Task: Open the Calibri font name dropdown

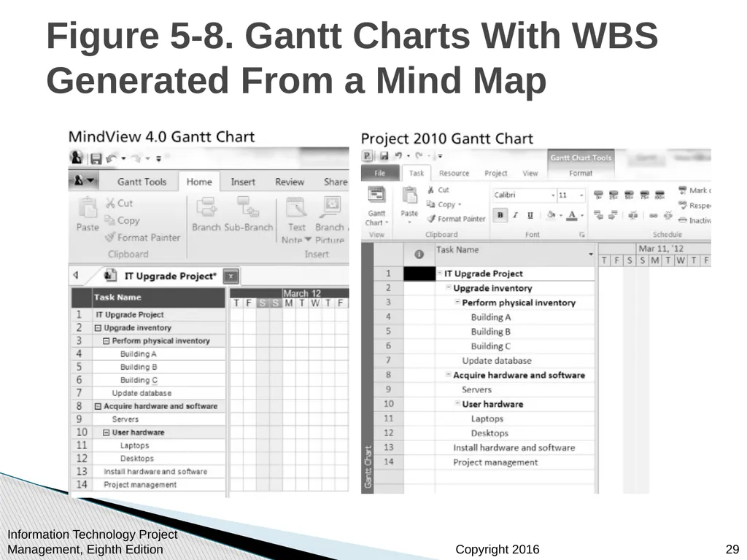Action: coord(553,195)
